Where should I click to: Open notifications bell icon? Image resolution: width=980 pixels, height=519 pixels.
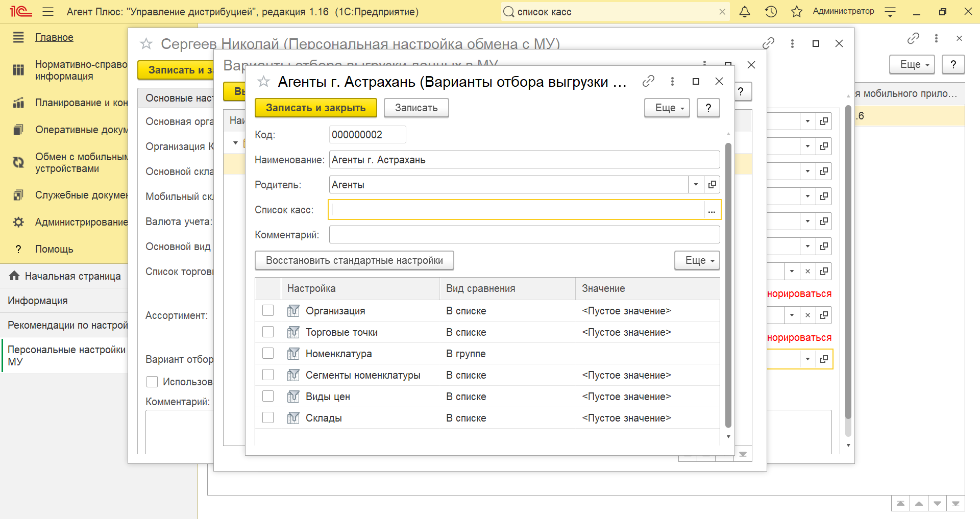(745, 12)
